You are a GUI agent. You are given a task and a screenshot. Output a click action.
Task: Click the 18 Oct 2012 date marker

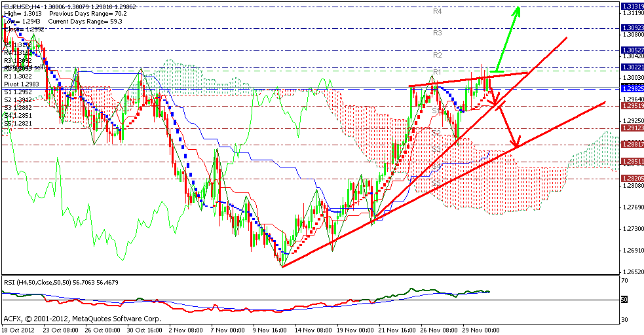point(20,330)
